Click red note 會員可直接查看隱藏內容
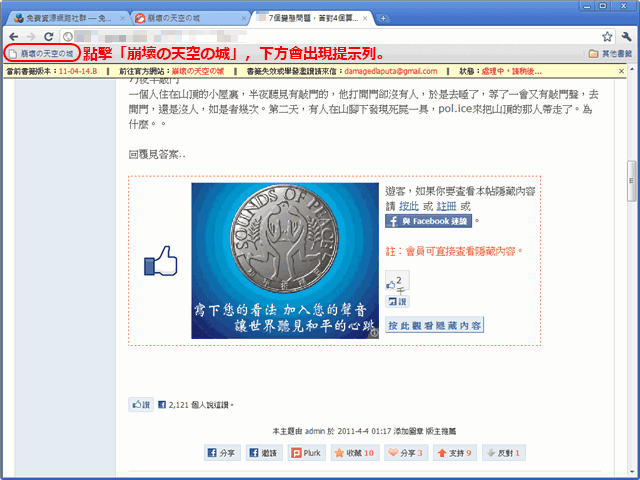The width and height of the screenshot is (640, 480). coord(454,251)
